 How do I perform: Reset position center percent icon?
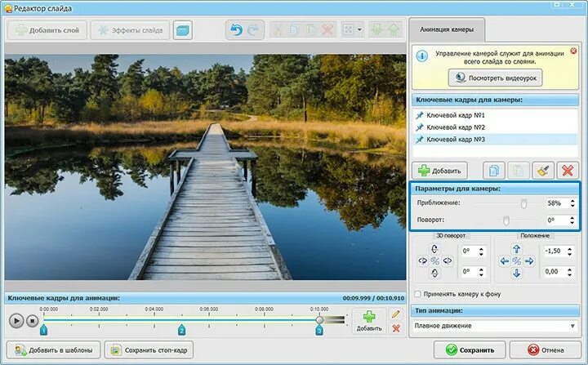click(x=517, y=261)
